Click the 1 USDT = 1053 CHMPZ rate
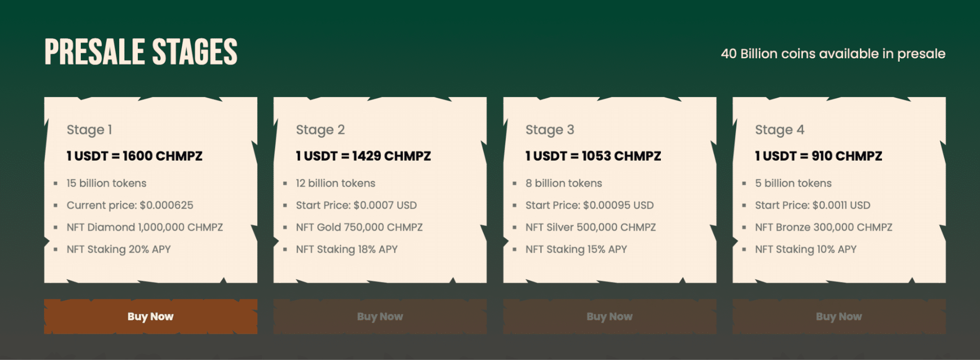Viewport: 980px width, 360px height. tap(593, 156)
